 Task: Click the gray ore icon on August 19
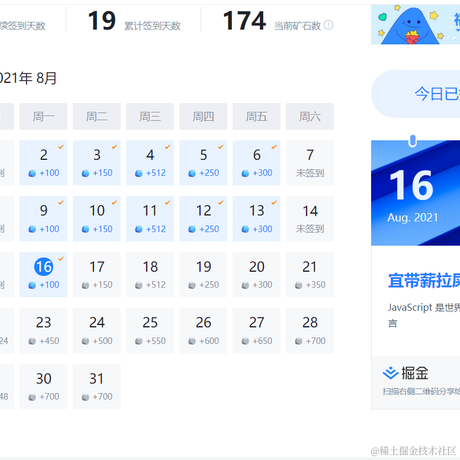pyautogui.click(x=192, y=285)
